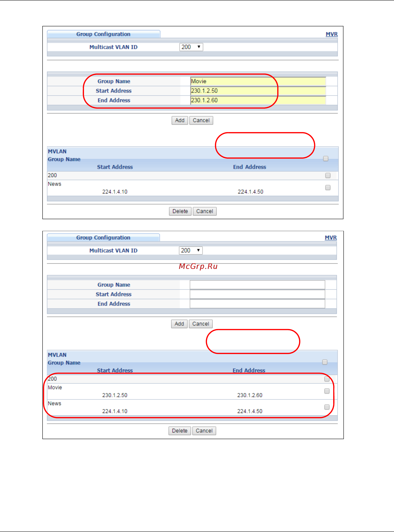This screenshot has height=532, width=394.
Task: Select Group Configuration tab in bottom panel
Action: coord(103,238)
